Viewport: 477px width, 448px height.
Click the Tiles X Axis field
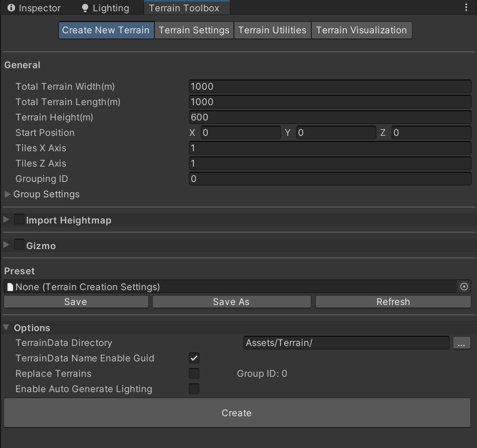point(330,148)
